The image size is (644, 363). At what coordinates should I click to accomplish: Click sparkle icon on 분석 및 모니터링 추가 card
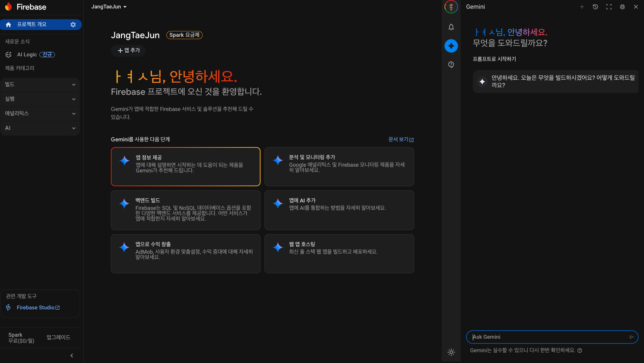(x=278, y=160)
